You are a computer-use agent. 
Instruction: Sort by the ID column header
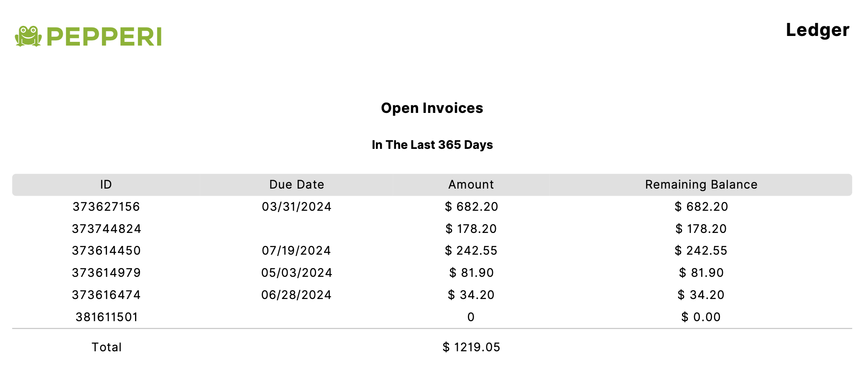click(x=106, y=184)
